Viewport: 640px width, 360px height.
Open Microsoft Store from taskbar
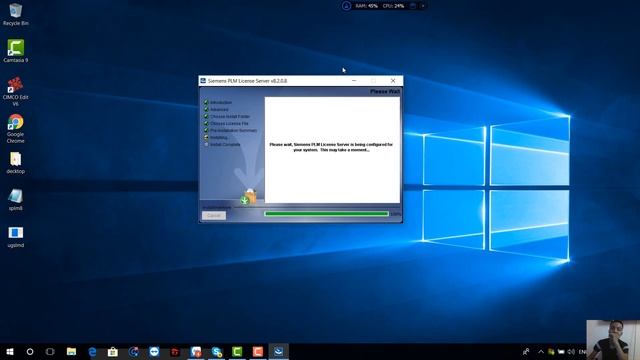113,351
